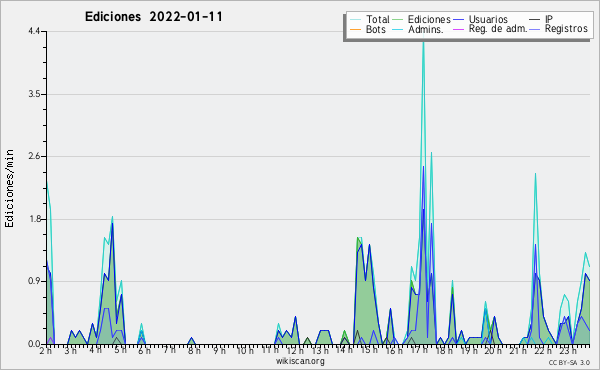Screen dimensions: 600x370
Task: Click the 2 h x-axis tick label
Action: [x=45, y=351]
